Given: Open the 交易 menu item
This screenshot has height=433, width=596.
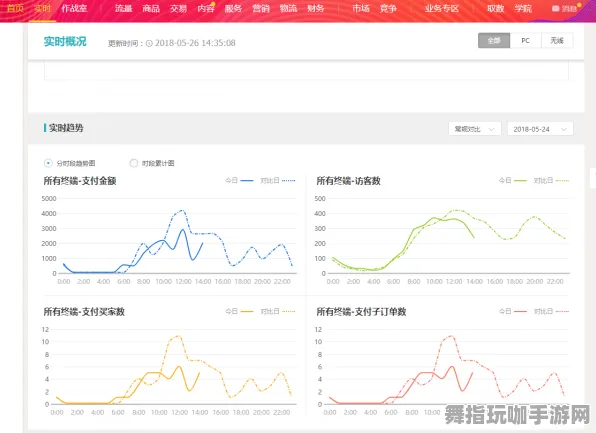Looking at the screenshot, I should coord(178,8).
